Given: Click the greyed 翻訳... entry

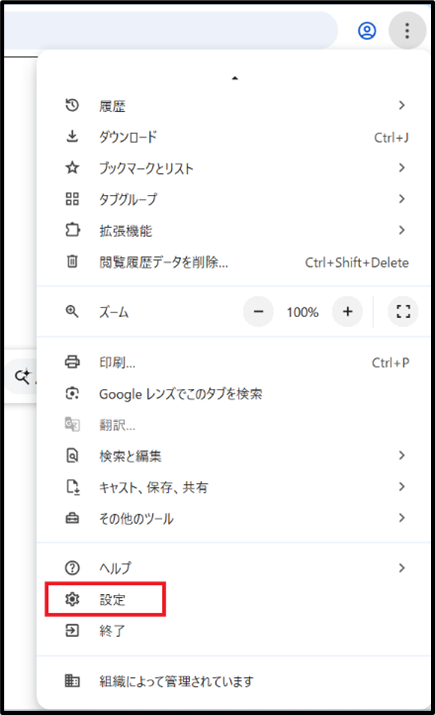Looking at the screenshot, I should (x=233, y=425).
